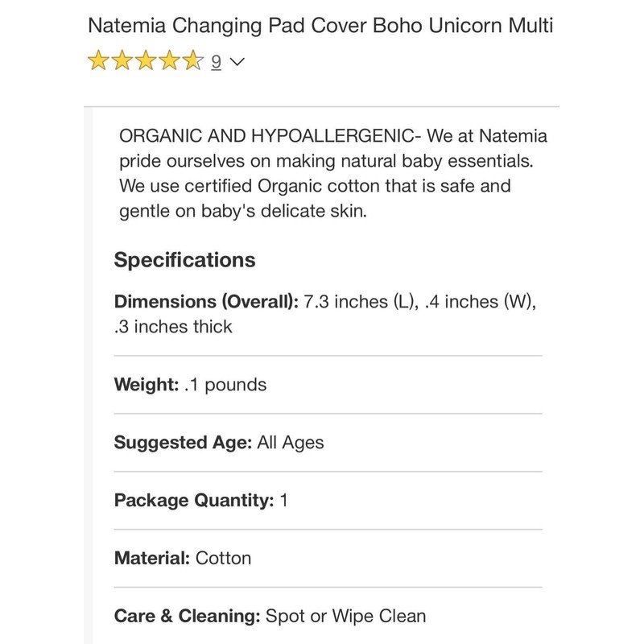Viewport: 644px width, 644px height.
Task: Click the All Ages value text
Action: pyautogui.click(x=291, y=442)
